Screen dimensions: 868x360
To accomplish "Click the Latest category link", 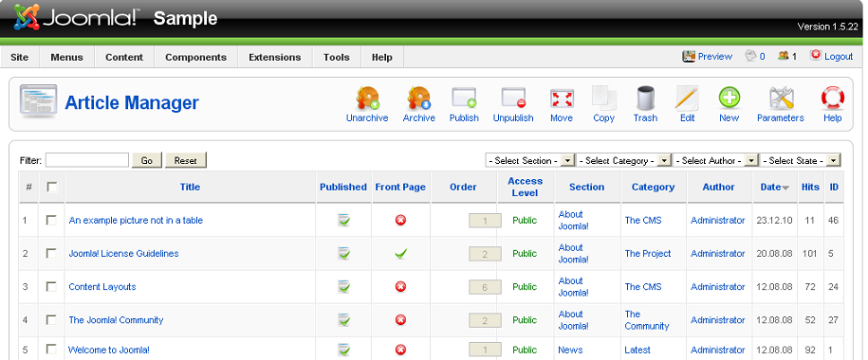I will coord(637,350).
